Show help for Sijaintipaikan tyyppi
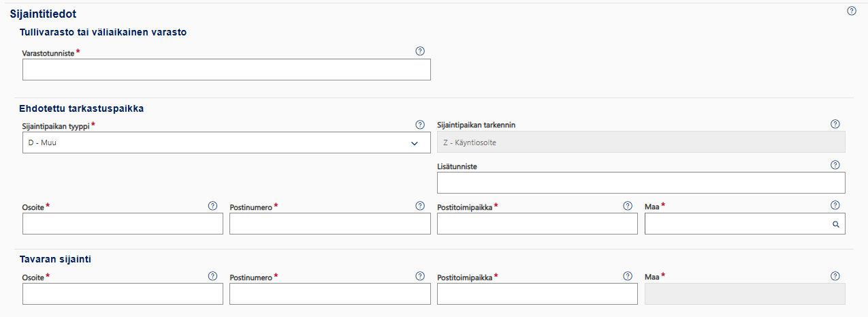The image size is (868, 317). pyautogui.click(x=420, y=125)
